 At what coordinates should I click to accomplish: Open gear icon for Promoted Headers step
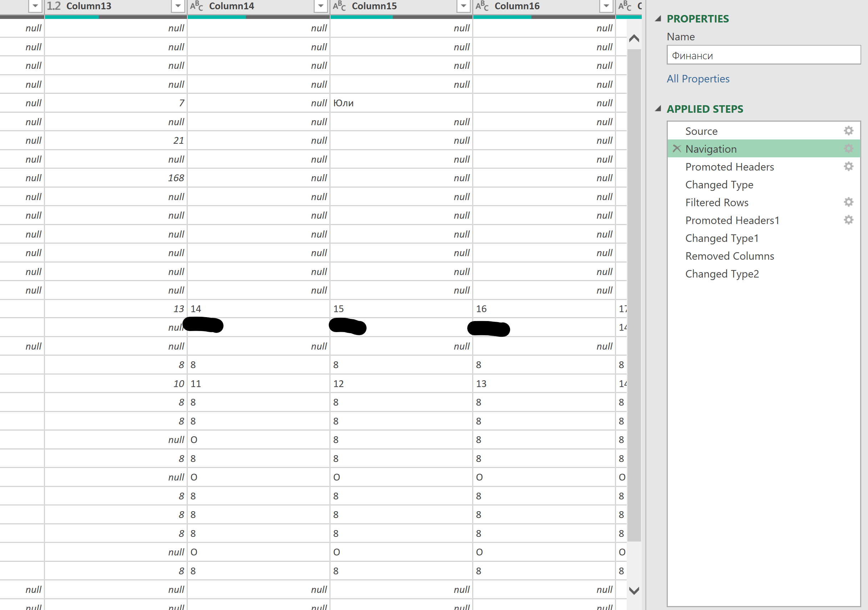click(x=848, y=166)
